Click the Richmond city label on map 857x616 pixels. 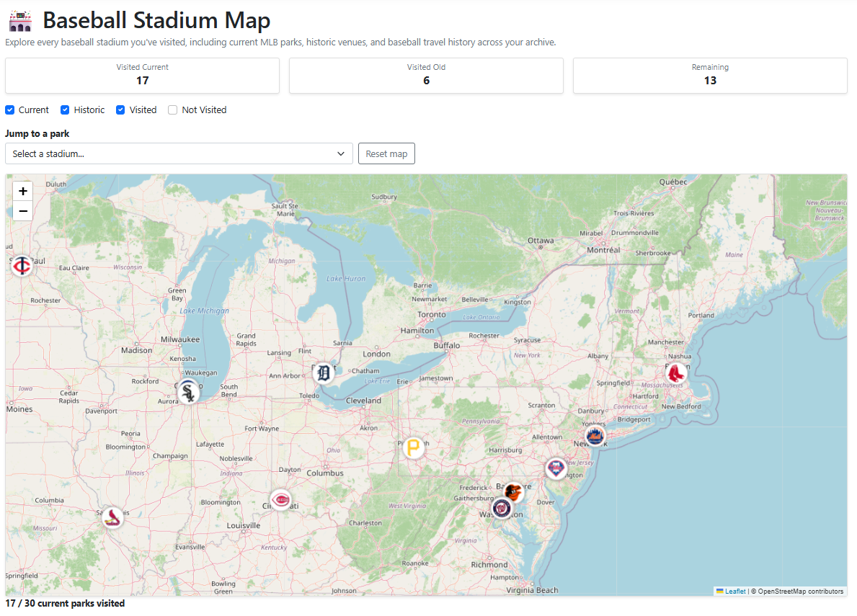[489, 565]
